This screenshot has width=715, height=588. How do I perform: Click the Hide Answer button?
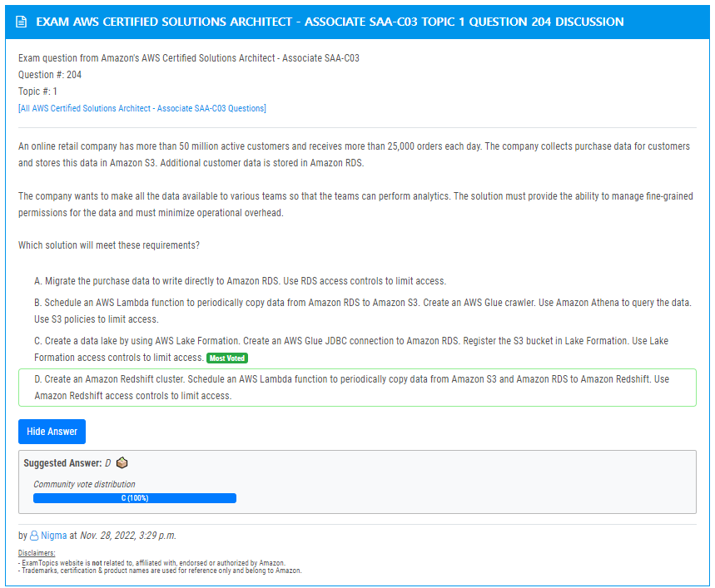(52, 432)
